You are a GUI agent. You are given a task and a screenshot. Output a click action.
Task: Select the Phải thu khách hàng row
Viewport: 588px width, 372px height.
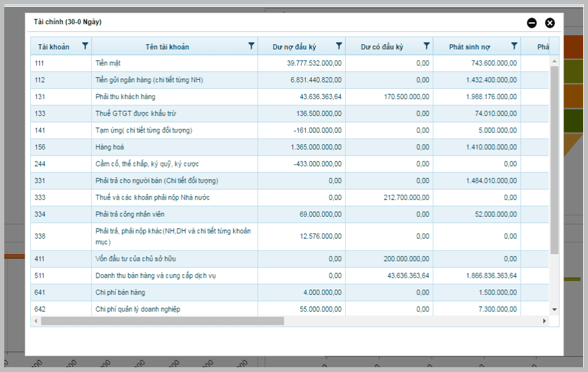click(290, 97)
